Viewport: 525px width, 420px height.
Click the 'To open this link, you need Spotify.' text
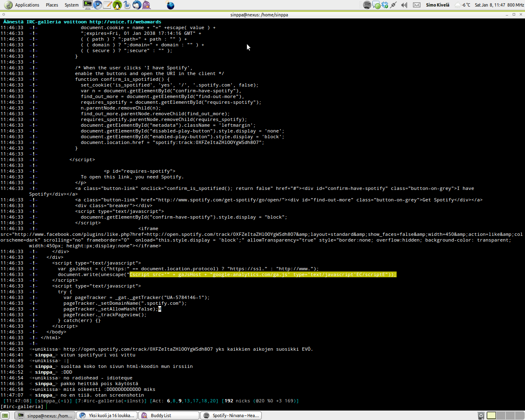132,177
